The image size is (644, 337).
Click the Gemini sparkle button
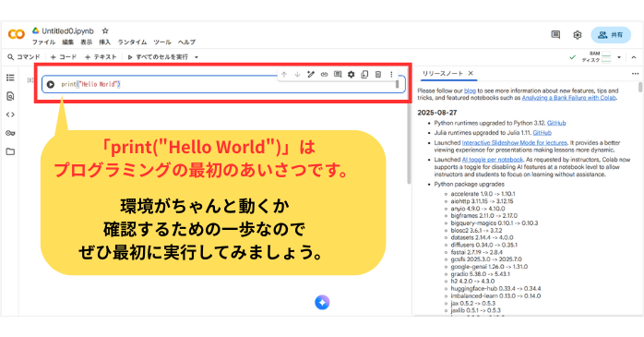point(322,303)
